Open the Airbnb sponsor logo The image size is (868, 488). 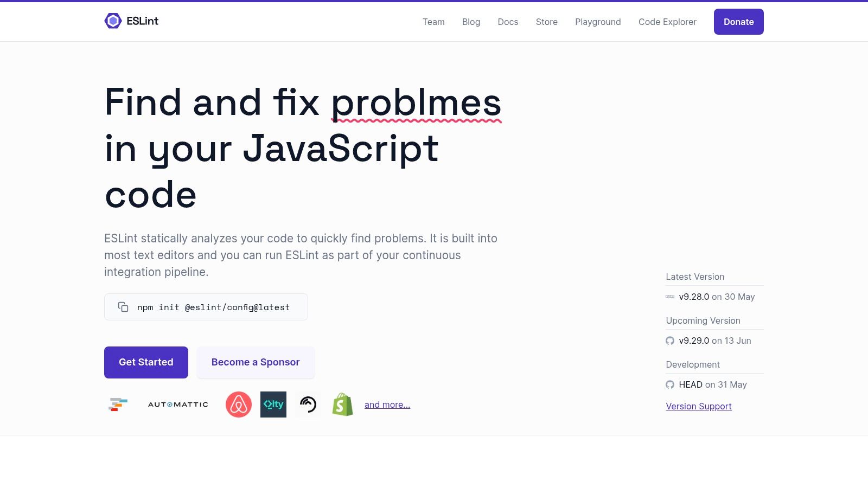point(239,404)
